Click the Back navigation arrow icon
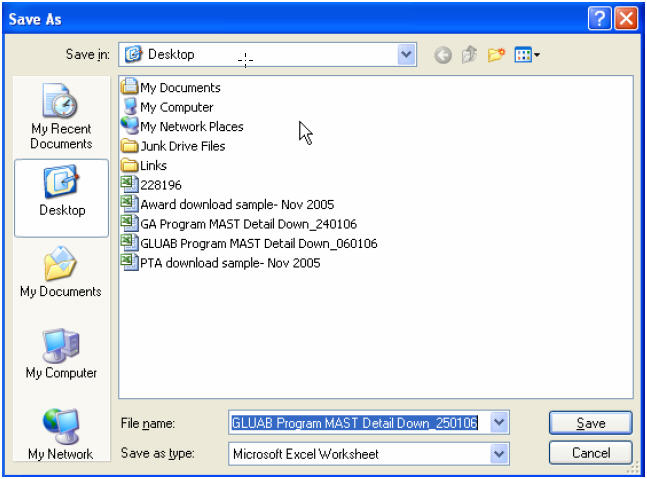 pyautogui.click(x=443, y=56)
